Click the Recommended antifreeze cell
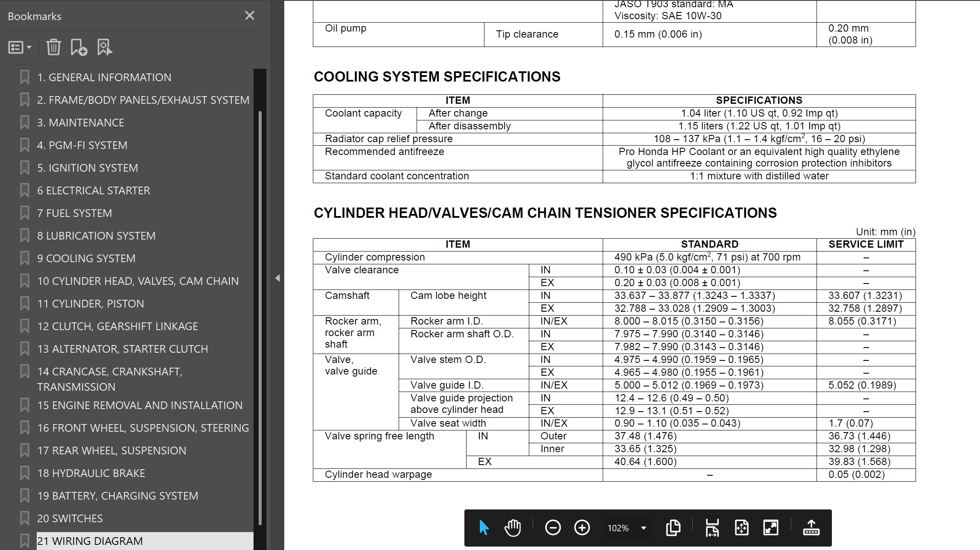This screenshot has height=550, width=980. [458, 158]
